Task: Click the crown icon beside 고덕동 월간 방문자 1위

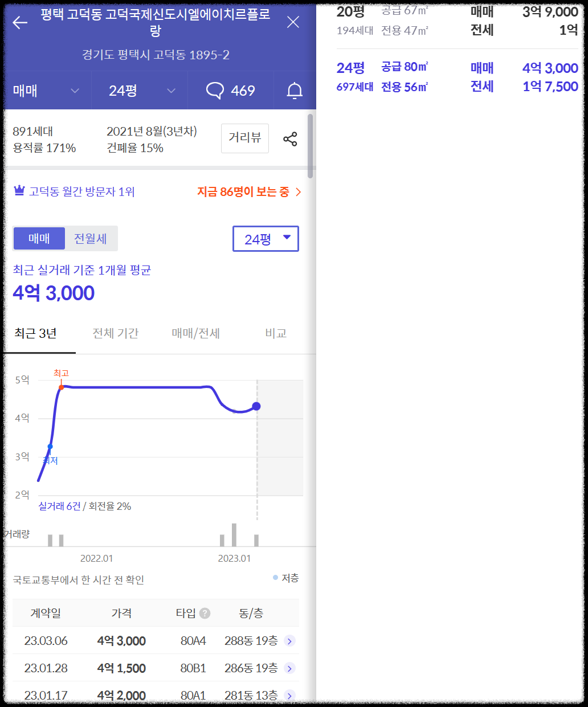Action: (x=19, y=190)
